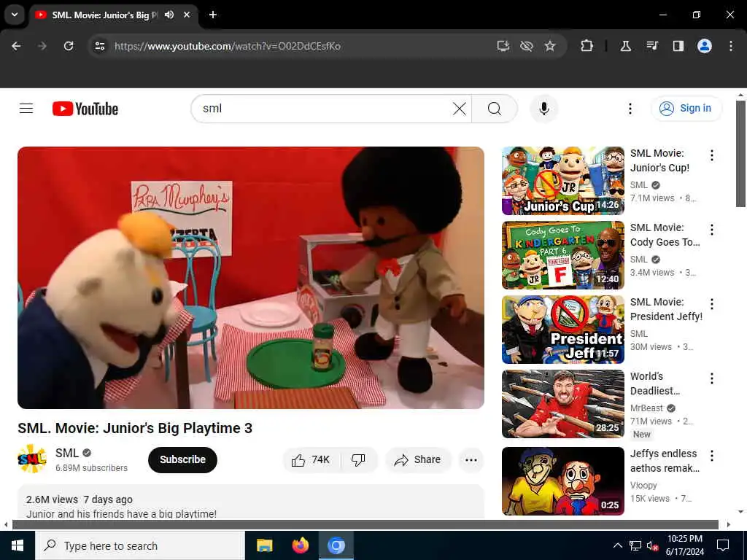Image resolution: width=747 pixels, height=560 pixels.
Task: Open options menu for Junior's Cup video
Action: pyautogui.click(x=712, y=155)
